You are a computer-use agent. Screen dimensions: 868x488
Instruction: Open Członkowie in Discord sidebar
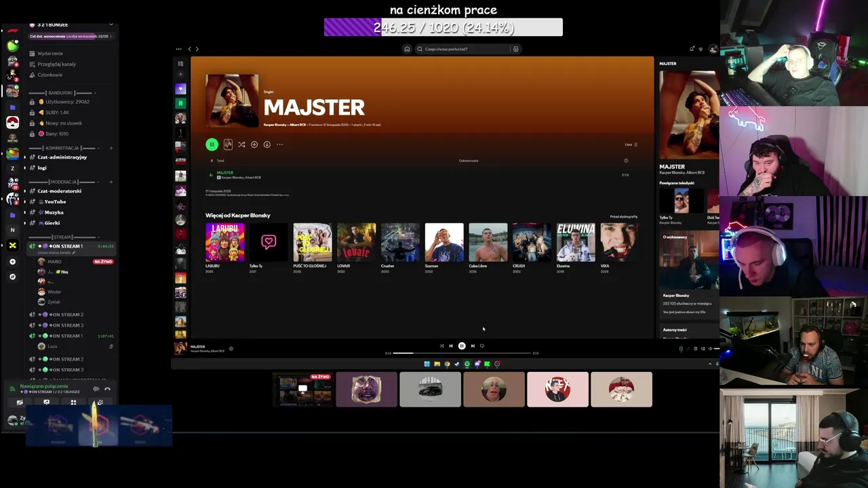click(x=45, y=75)
